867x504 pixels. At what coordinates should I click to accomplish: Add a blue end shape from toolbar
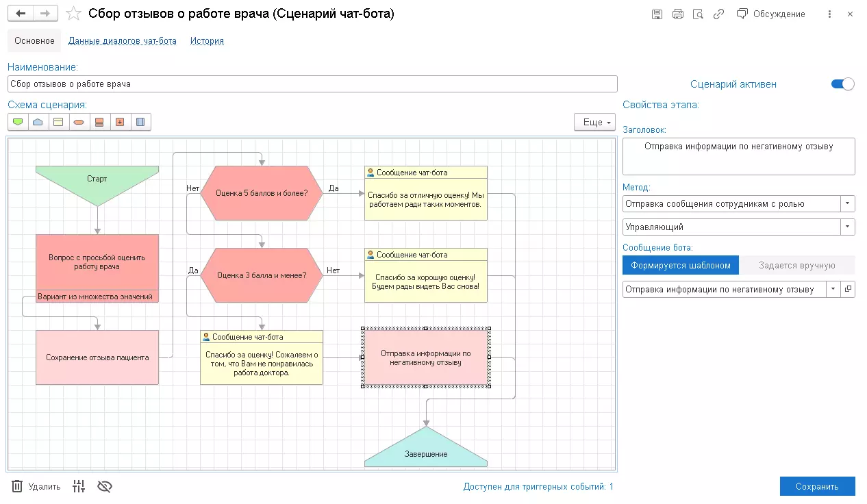coord(38,123)
